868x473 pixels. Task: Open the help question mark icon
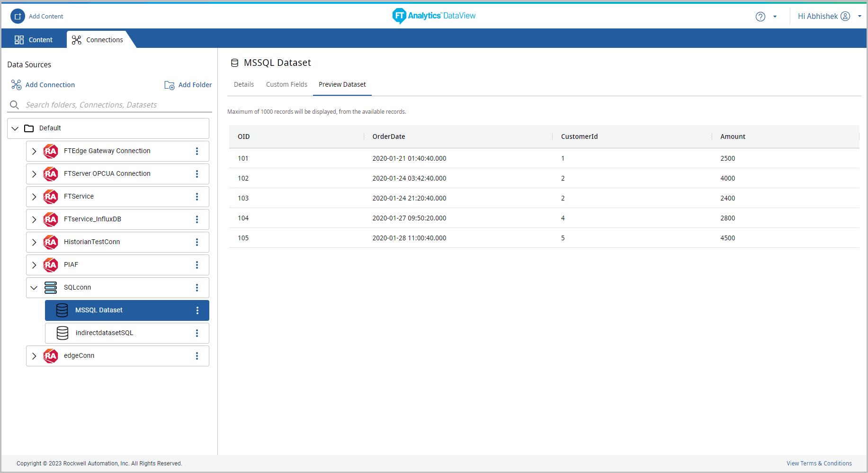[760, 17]
